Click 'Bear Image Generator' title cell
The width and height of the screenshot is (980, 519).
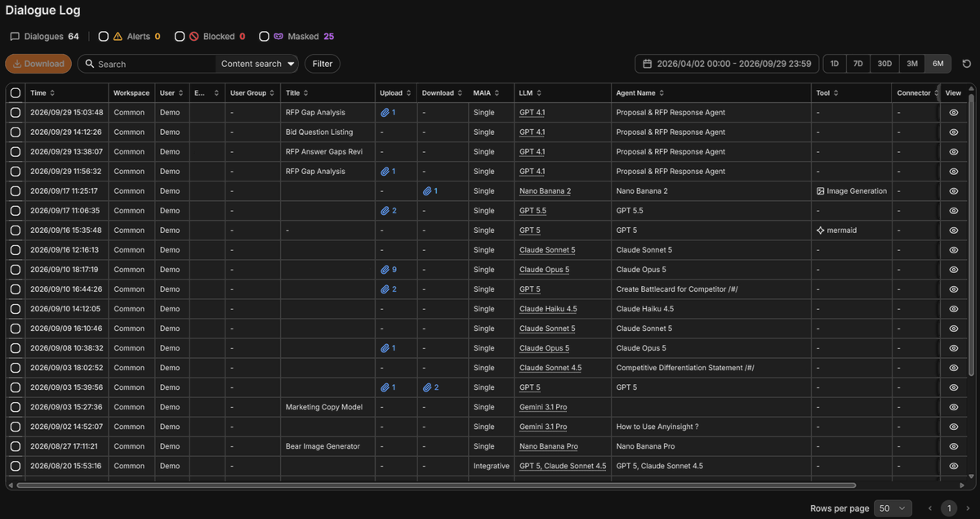pos(323,446)
